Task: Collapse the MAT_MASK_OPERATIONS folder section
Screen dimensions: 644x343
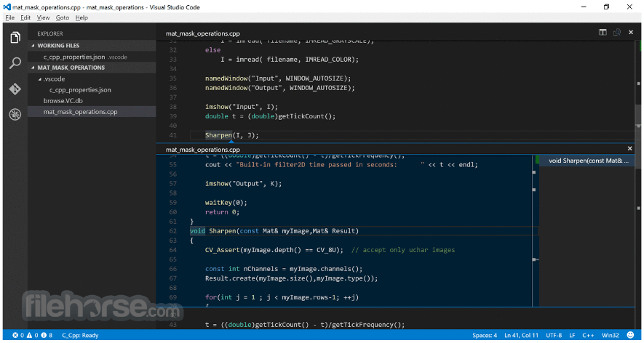Action: click(92, 68)
